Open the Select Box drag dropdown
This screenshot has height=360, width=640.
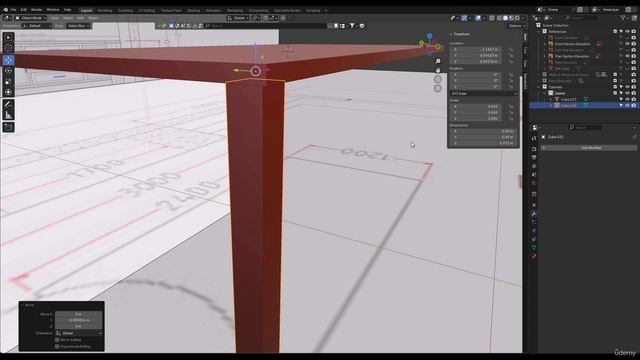point(78,26)
